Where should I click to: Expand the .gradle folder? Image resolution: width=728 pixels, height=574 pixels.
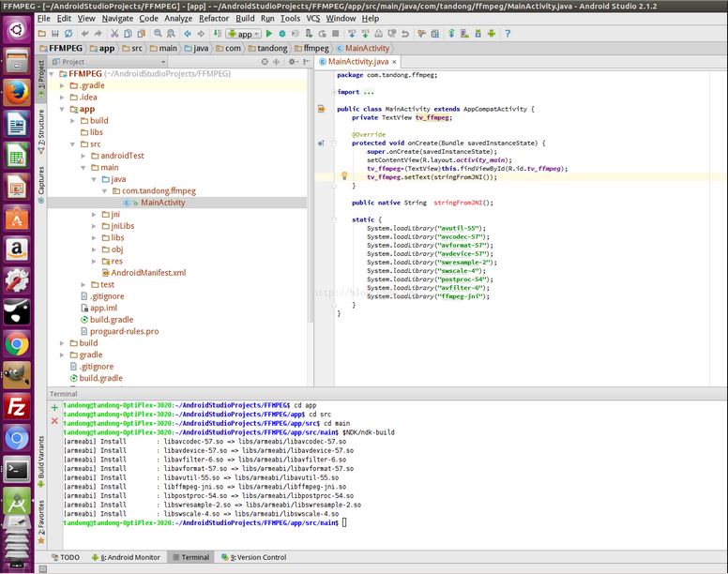tap(62, 85)
